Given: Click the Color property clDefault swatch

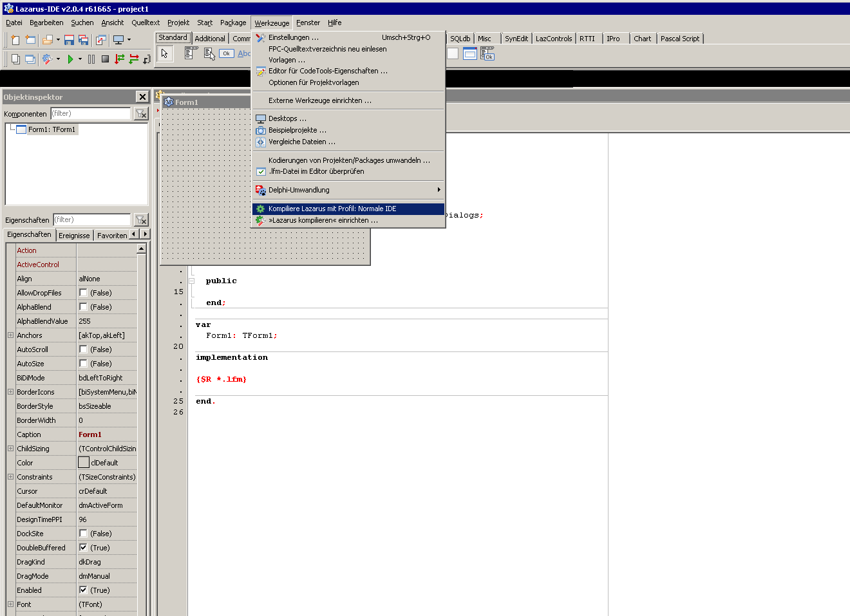Looking at the screenshot, I should click(84, 463).
